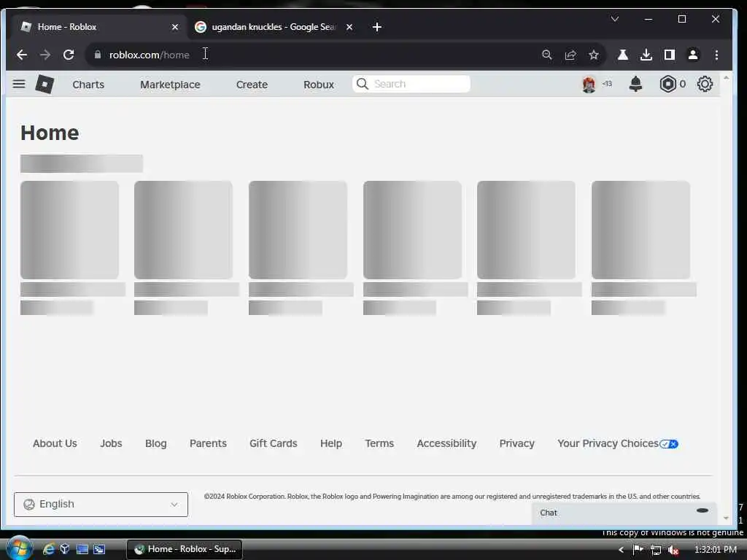Viewport: 747px width, 560px height.
Task: Open the Chrome labs flask icon
Action: pos(623,55)
